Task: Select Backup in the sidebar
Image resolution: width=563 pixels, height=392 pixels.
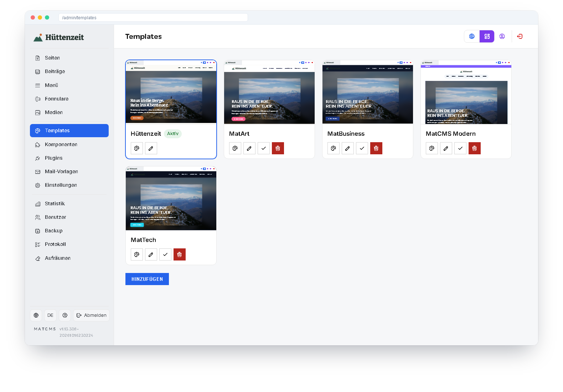Action: (x=69, y=231)
